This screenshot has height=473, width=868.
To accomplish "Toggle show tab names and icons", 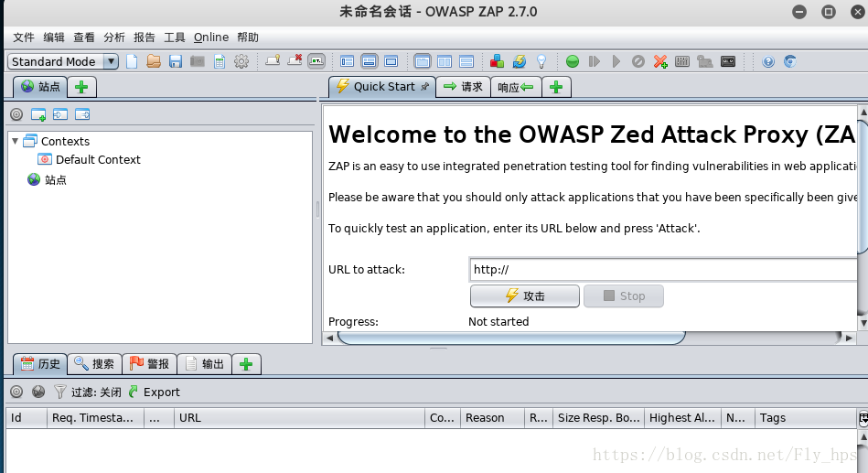I will 316,61.
